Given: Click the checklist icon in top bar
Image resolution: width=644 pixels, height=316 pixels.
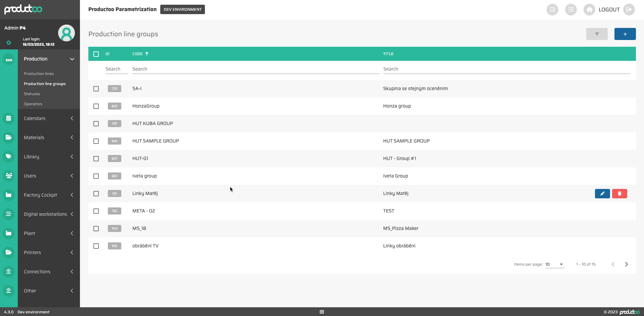Looking at the screenshot, I should pos(552,9).
